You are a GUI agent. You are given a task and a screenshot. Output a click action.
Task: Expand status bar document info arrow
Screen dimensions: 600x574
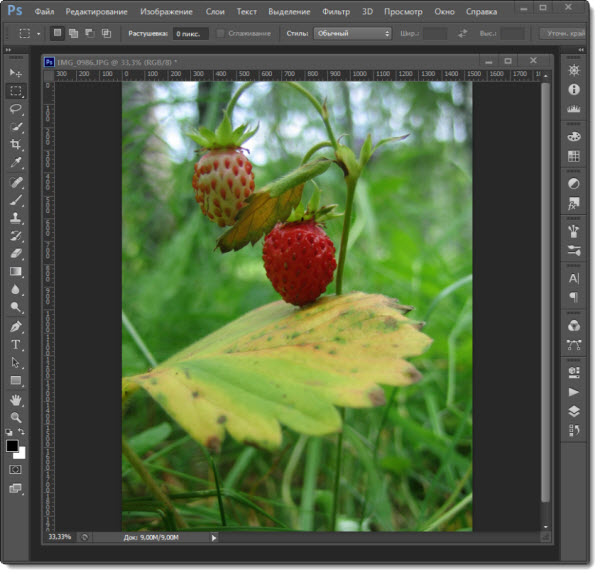coord(214,537)
